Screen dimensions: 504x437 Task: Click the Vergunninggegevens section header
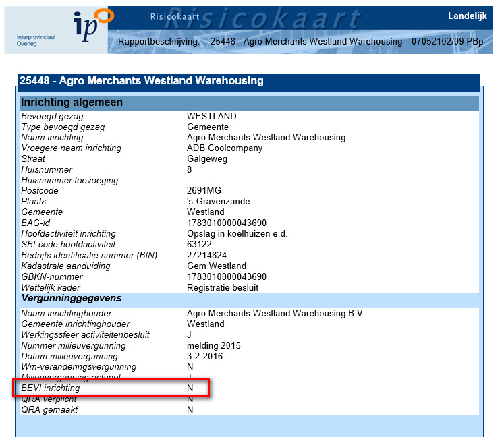coord(72,298)
